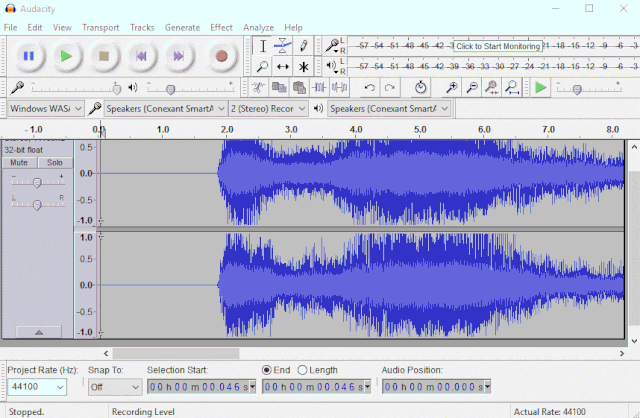
Task: Undo the last action
Action: (x=369, y=87)
